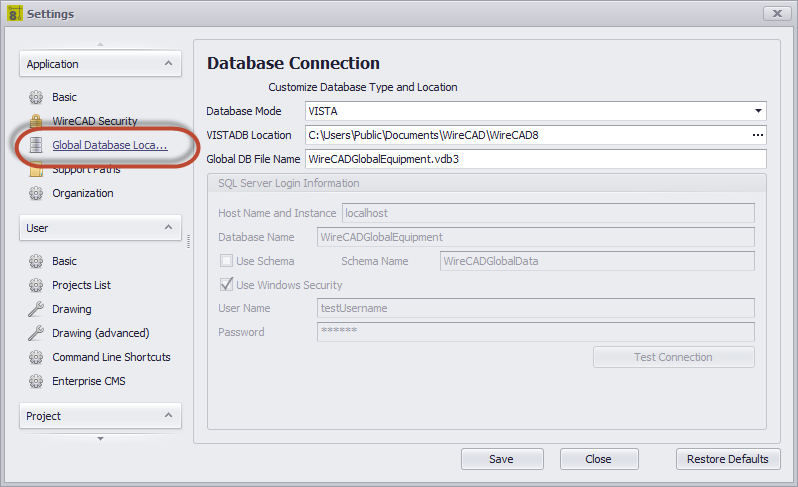Click the Host Name and Instance field
This screenshot has height=487, width=798.
tap(548, 213)
